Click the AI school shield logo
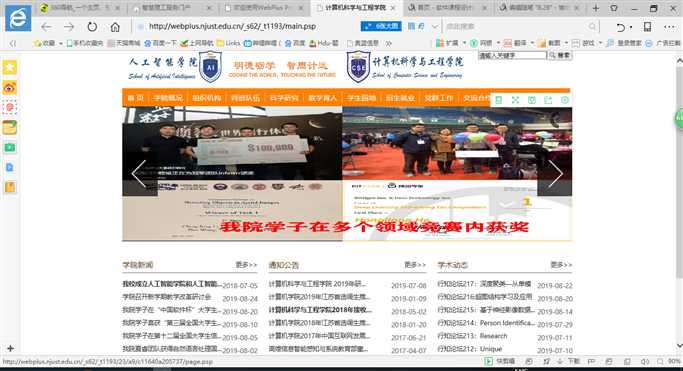The height and width of the screenshot is (371, 683). pyautogui.click(x=210, y=67)
